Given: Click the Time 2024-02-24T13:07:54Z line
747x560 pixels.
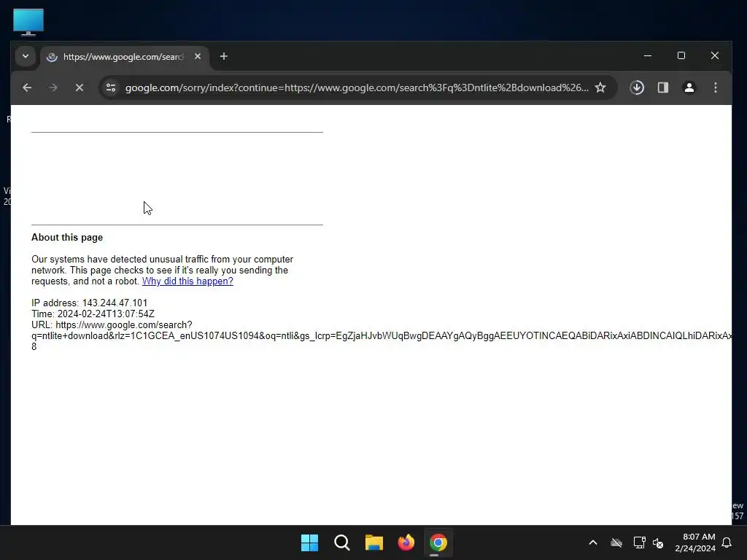Looking at the screenshot, I should pos(93,314).
